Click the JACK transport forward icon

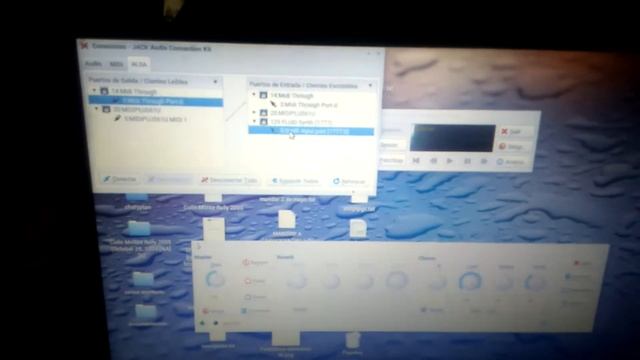point(484,161)
